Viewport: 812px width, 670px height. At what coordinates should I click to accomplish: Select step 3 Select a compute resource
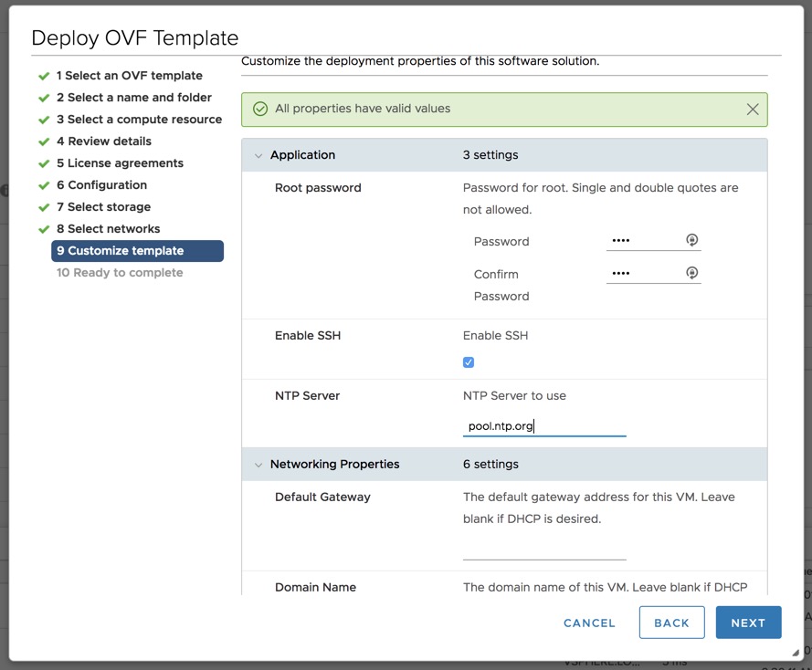click(x=139, y=120)
